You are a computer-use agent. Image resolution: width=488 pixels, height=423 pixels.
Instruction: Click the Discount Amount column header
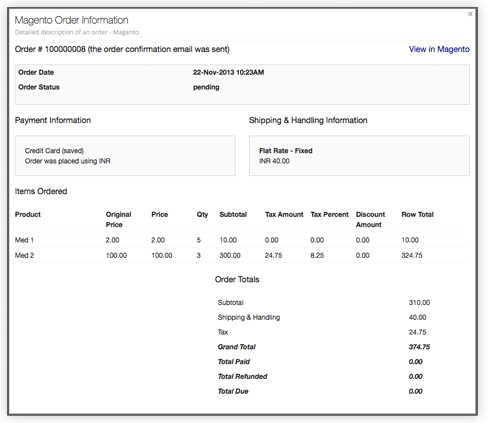click(x=370, y=219)
